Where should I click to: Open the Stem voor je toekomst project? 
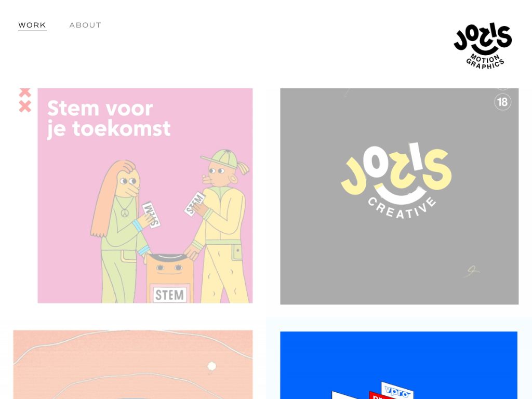145,196
